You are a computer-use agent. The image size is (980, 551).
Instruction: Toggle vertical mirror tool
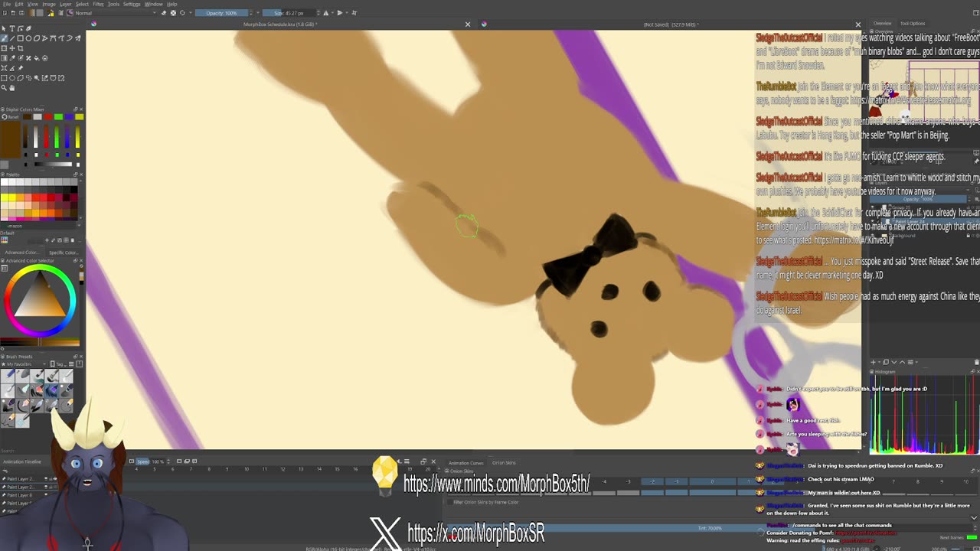pyautogui.click(x=340, y=13)
